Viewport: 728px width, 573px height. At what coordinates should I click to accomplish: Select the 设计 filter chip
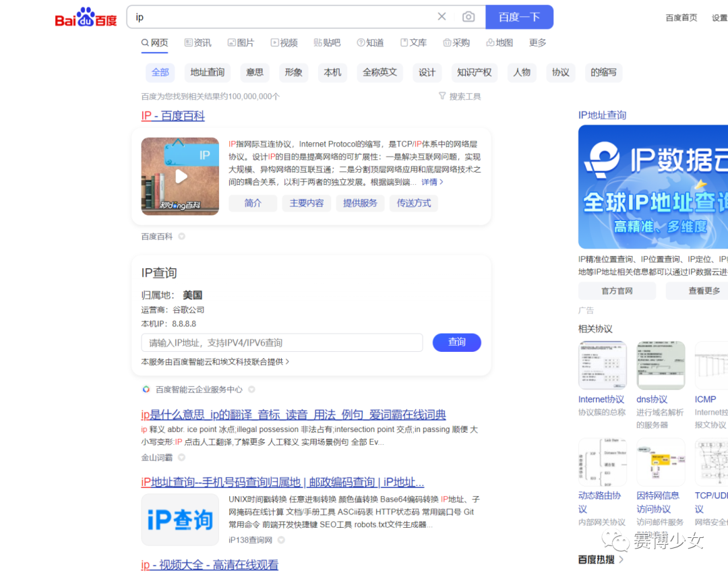427,72
